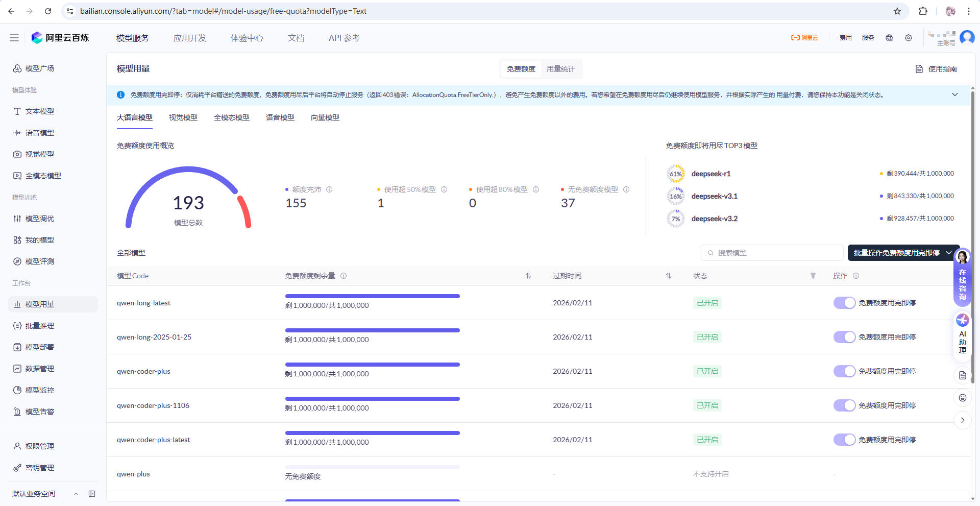Expand the blue notice banner chevron
The width and height of the screenshot is (980, 506).
[955, 94]
